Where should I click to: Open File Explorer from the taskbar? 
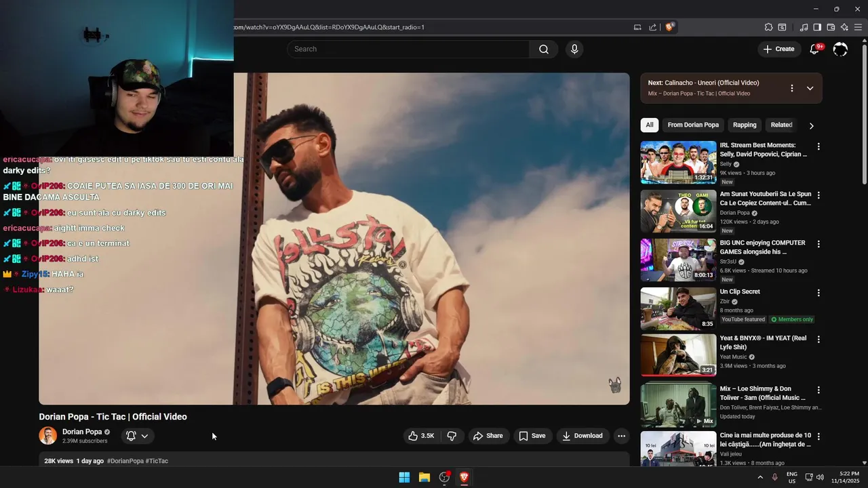(x=425, y=477)
